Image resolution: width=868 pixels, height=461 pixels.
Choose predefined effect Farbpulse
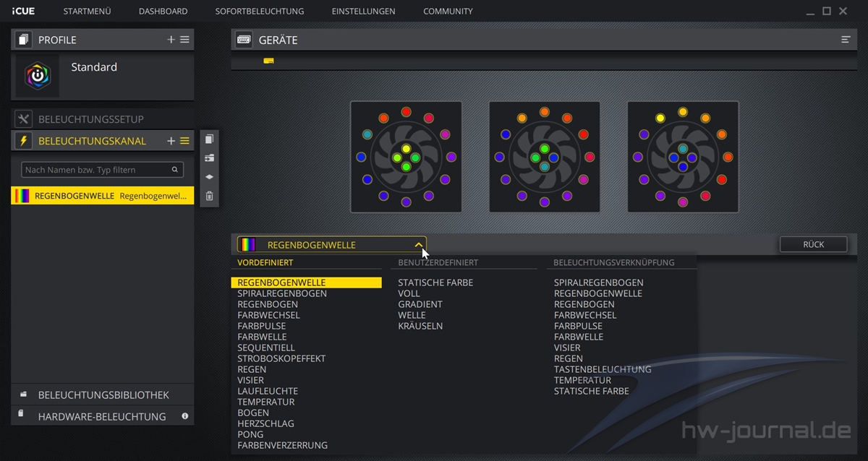[262, 326]
